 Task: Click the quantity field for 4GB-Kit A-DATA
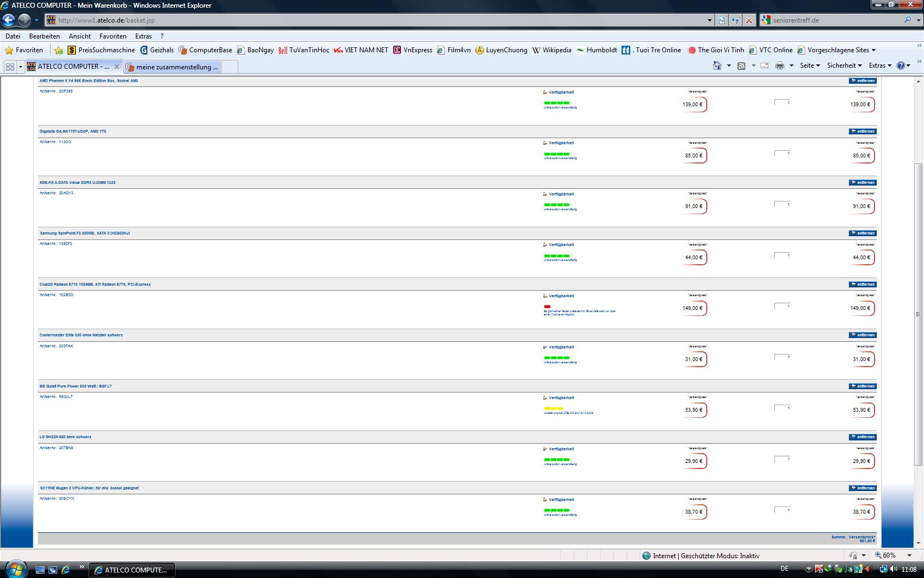(x=782, y=204)
